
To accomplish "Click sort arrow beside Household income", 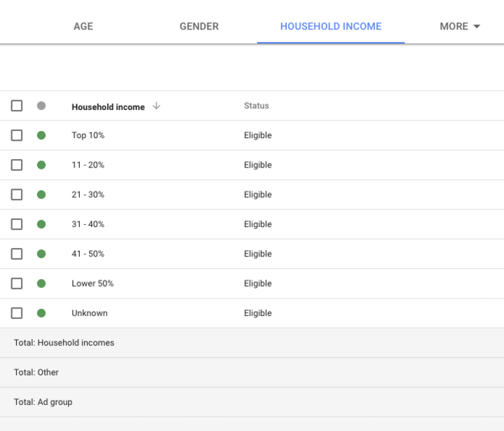I will click(156, 106).
